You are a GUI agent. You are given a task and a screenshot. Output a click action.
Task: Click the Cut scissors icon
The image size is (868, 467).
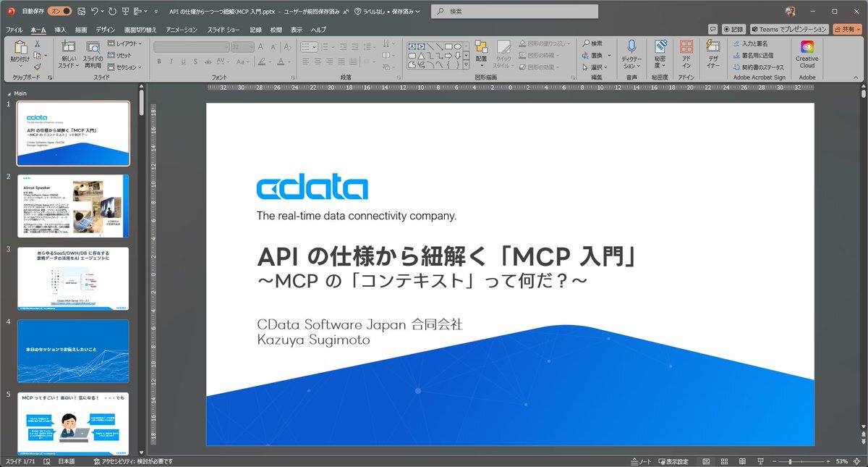tap(37, 44)
